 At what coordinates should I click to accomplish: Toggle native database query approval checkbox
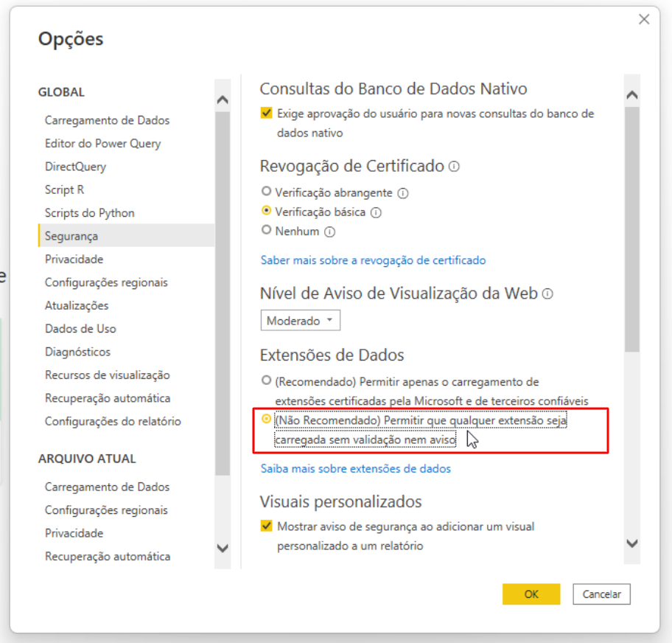click(x=266, y=114)
